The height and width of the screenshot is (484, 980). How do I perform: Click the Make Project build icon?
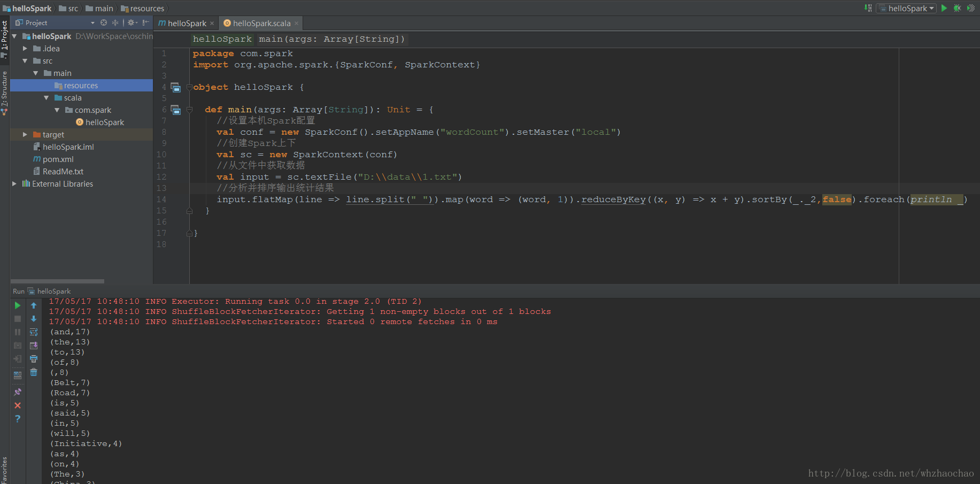point(868,8)
